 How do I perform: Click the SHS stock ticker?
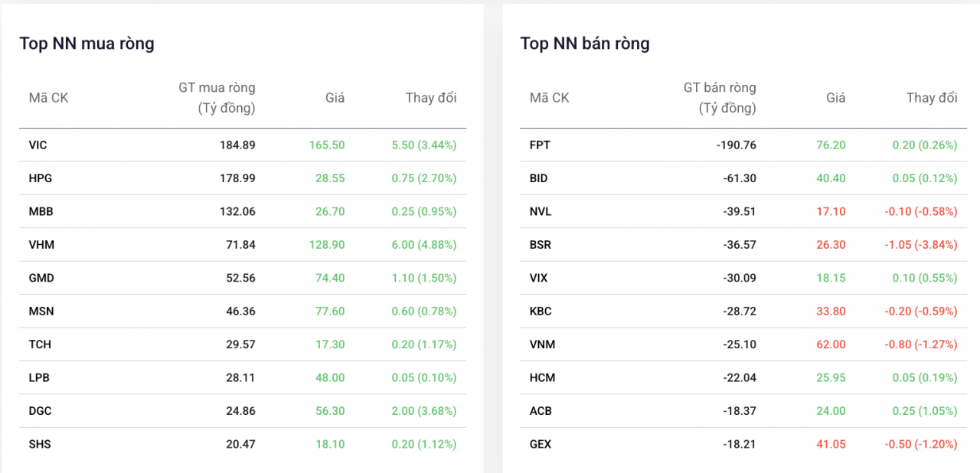(x=40, y=444)
